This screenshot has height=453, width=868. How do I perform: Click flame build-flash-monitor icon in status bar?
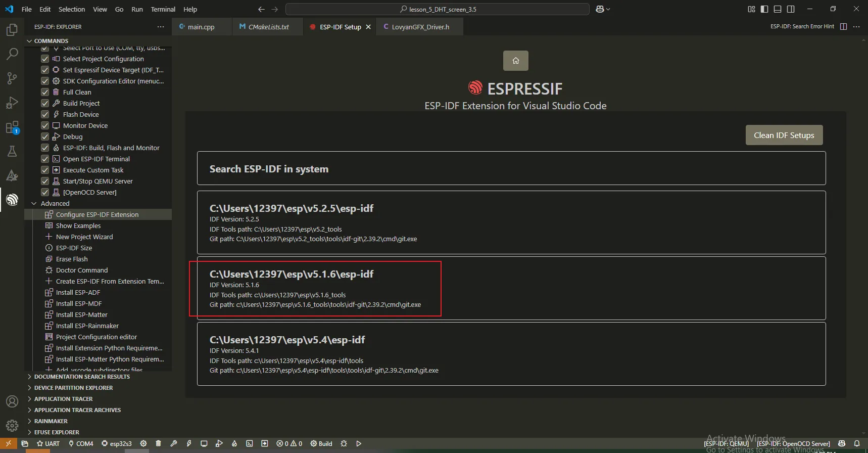[x=234, y=443]
